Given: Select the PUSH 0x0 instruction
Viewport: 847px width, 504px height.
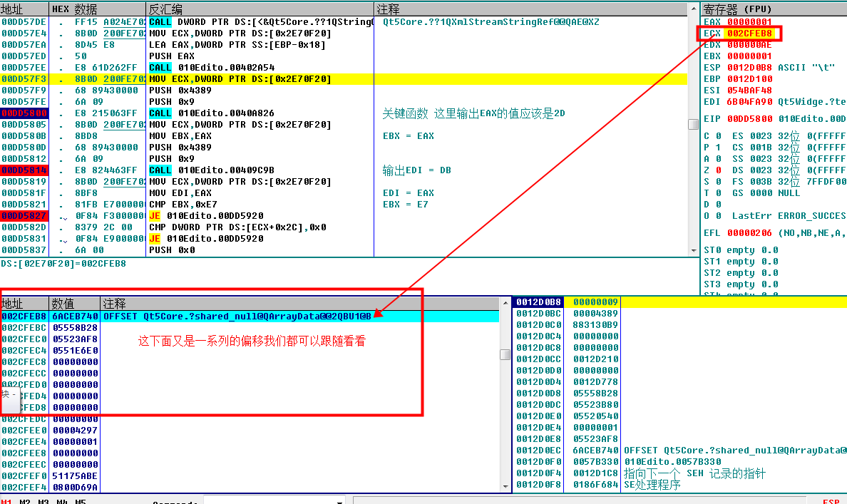Looking at the screenshot, I should coord(172,250).
